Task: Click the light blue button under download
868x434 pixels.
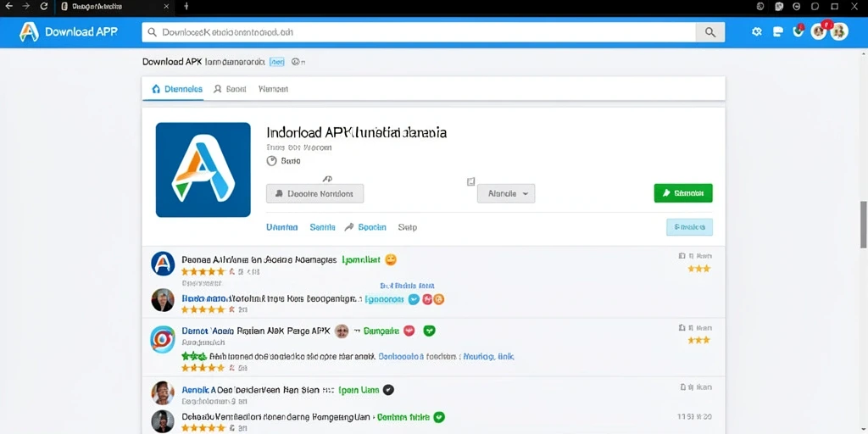Action: [689, 227]
